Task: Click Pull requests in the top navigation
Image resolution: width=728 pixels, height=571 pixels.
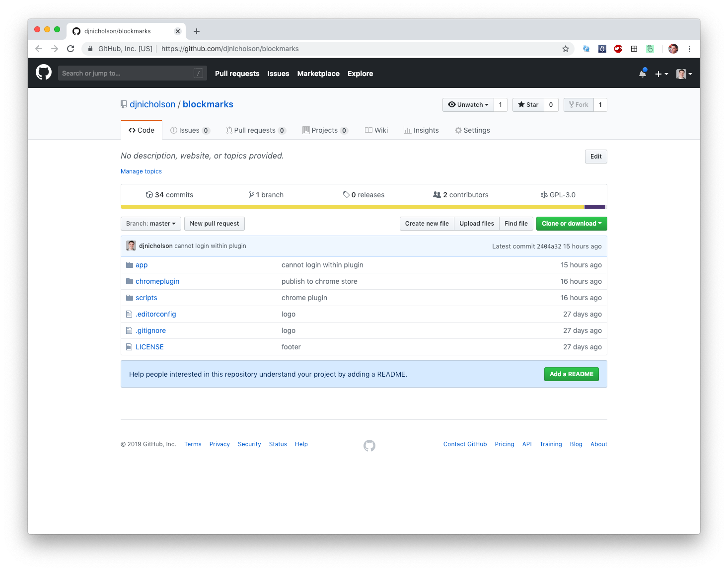Action: pyautogui.click(x=237, y=74)
